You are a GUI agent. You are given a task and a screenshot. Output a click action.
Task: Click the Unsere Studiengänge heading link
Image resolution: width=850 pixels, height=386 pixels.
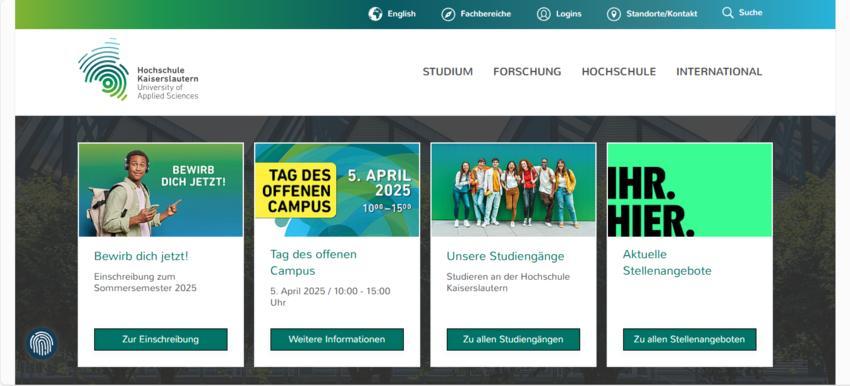505,256
